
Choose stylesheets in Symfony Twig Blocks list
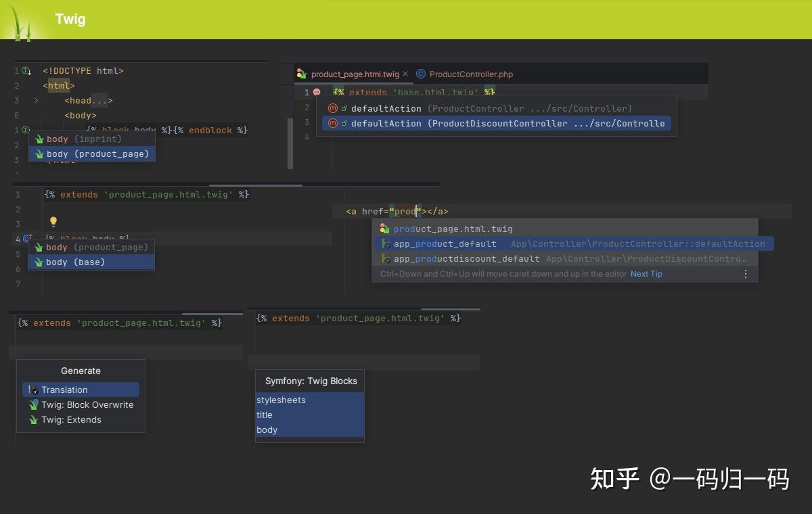pos(310,400)
